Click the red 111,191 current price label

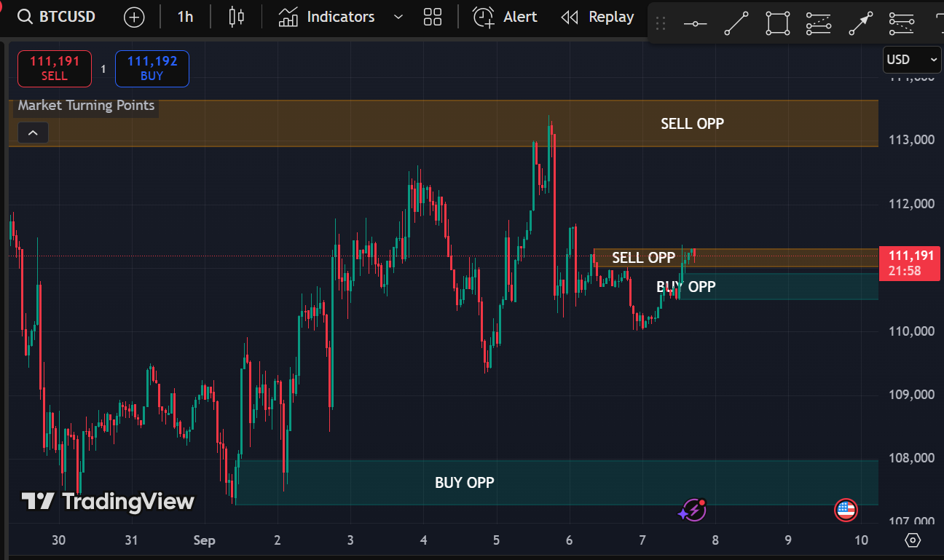click(910, 263)
